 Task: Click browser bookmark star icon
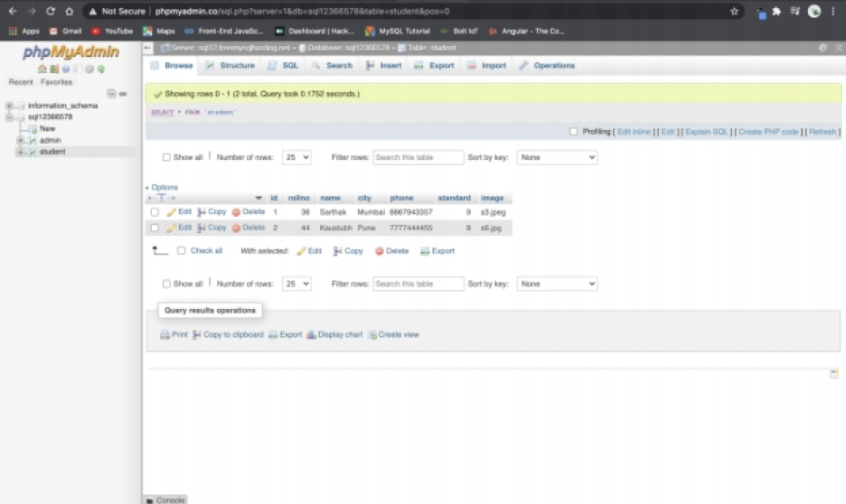click(734, 12)
